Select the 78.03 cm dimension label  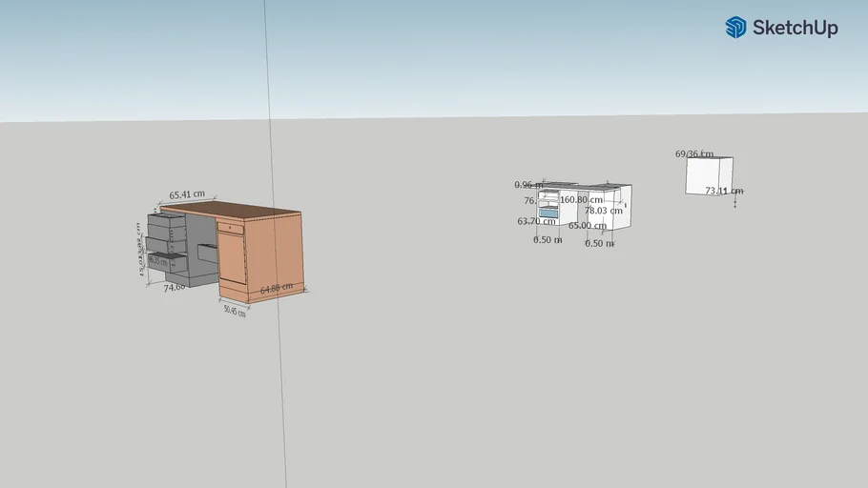click(x=603, y=211)
